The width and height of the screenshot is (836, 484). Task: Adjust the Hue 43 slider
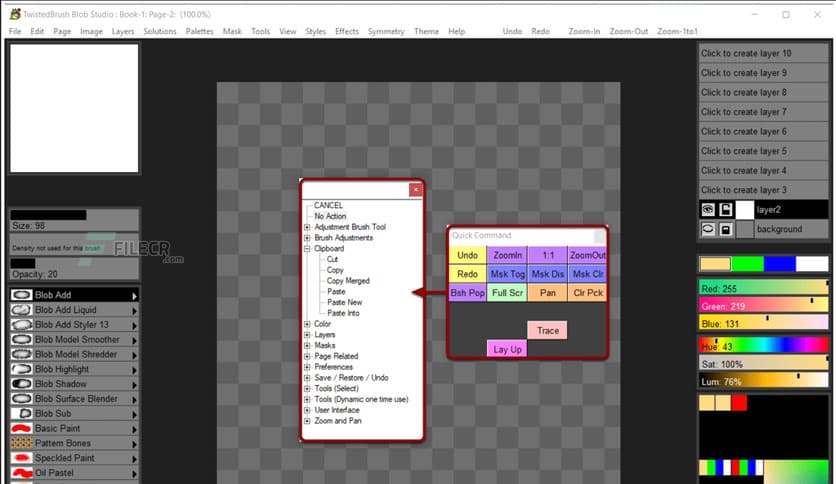[763, 346]
